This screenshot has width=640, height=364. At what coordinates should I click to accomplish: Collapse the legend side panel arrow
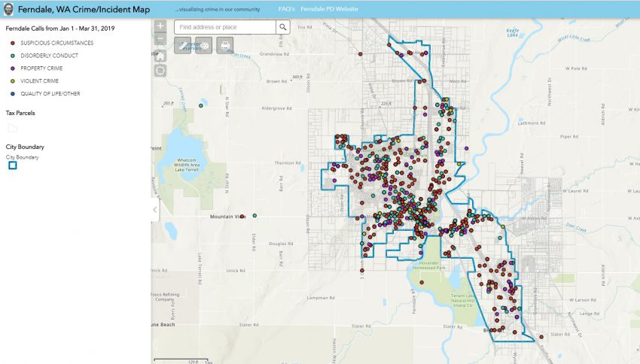coord(155,210)
